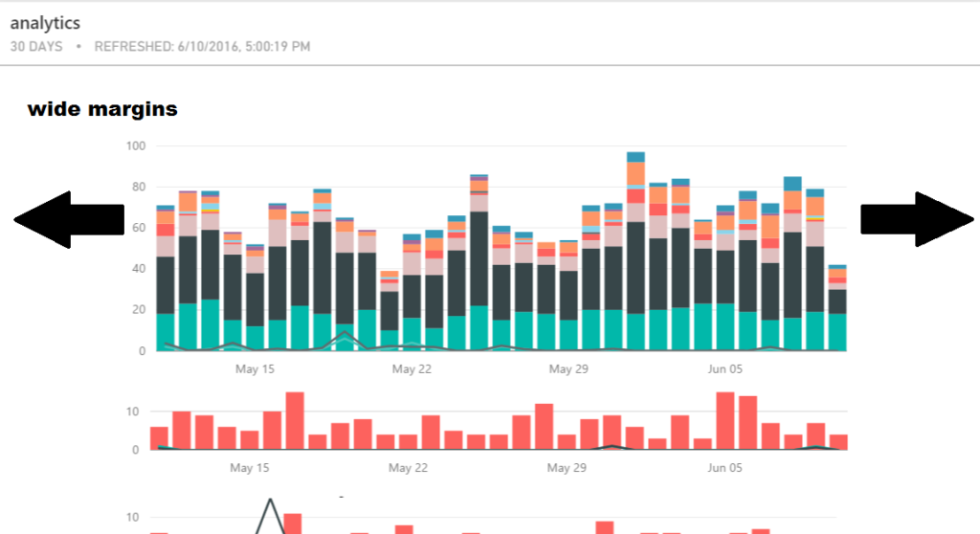980x534 pixels.
Task: Click the May 29 label under top chart
Action: tap(567, 368)
